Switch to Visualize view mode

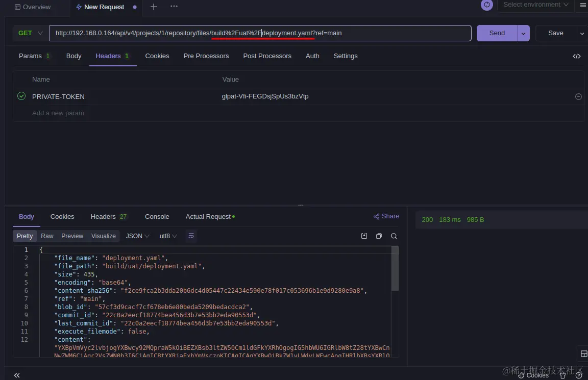[104, 236]
